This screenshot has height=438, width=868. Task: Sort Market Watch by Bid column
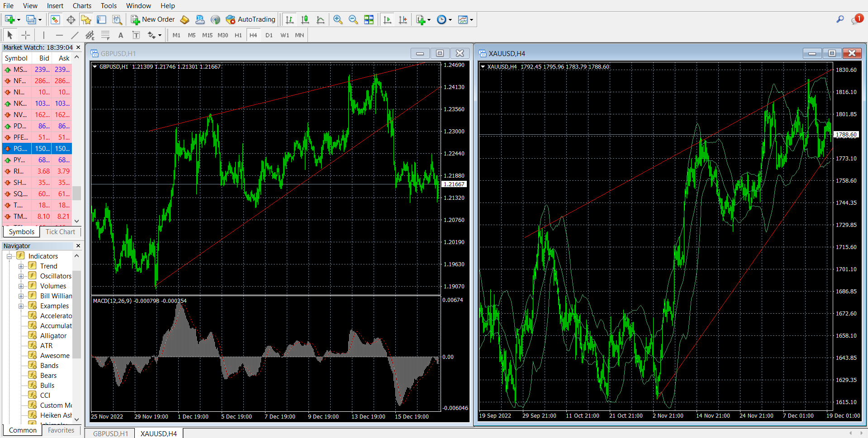(x=44, y=58)
